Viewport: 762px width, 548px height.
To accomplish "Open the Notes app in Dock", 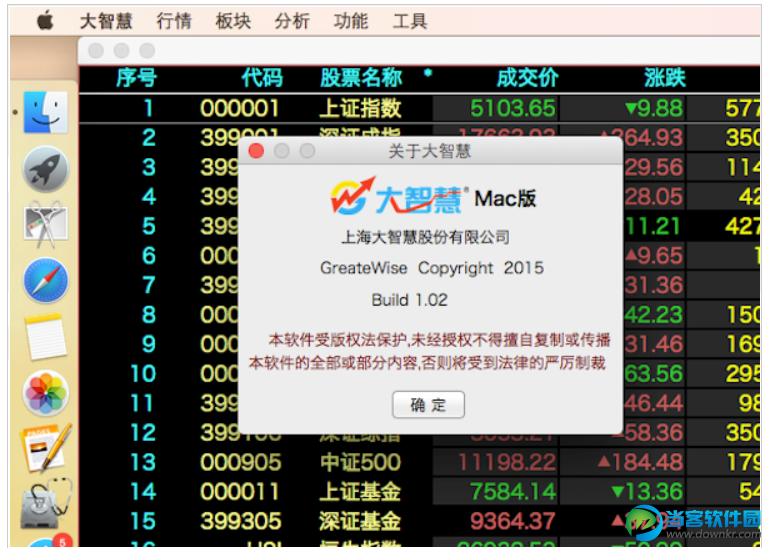I will coord(46,336).
